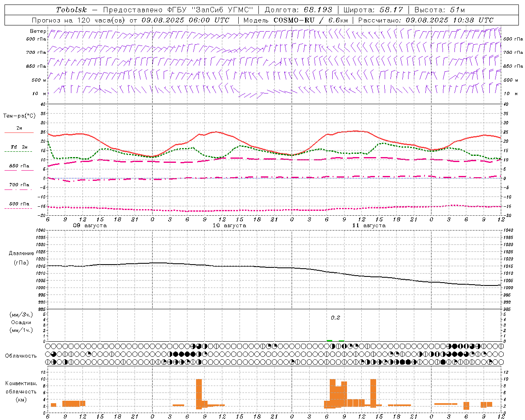Click the "09 августа" date label
This screenshot has height=420, width=525.
(90, 226)
